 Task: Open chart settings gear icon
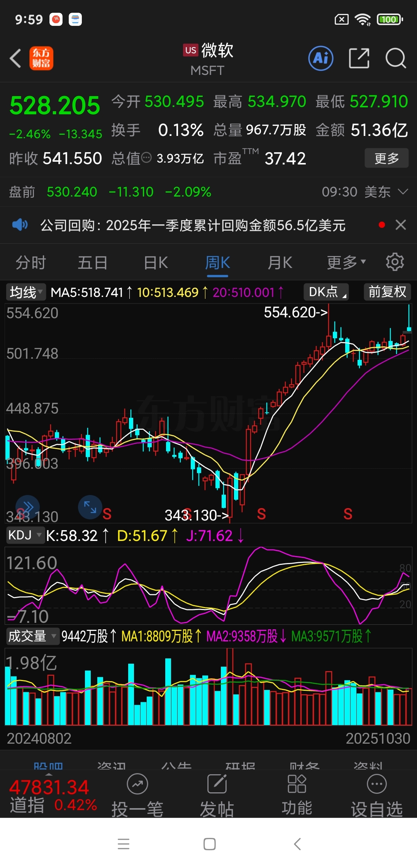tap(395, 262)
